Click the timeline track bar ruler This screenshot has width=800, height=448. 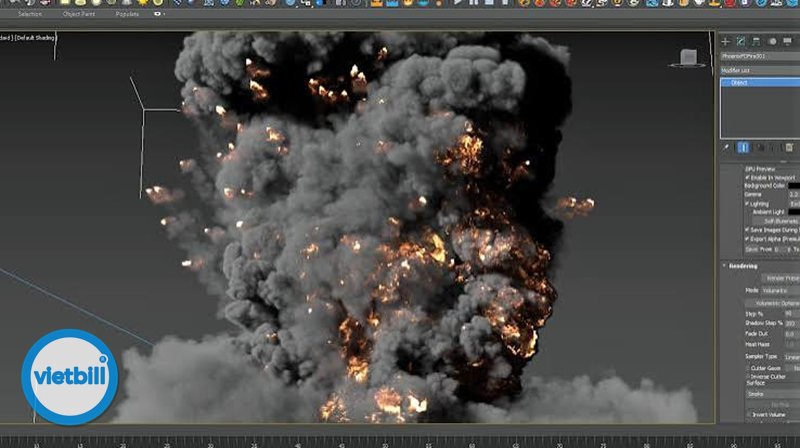pos(400,442)
